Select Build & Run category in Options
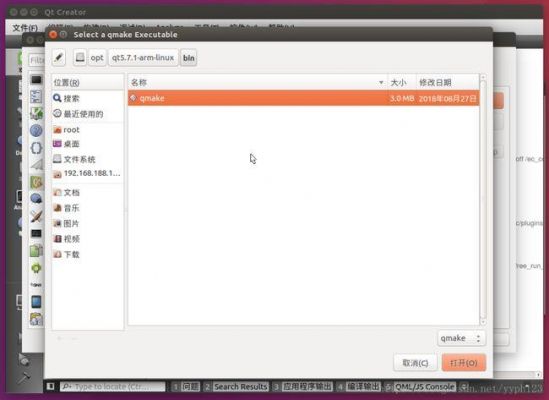The height and width of the screenshot is (400, 549). coord(36,182)
